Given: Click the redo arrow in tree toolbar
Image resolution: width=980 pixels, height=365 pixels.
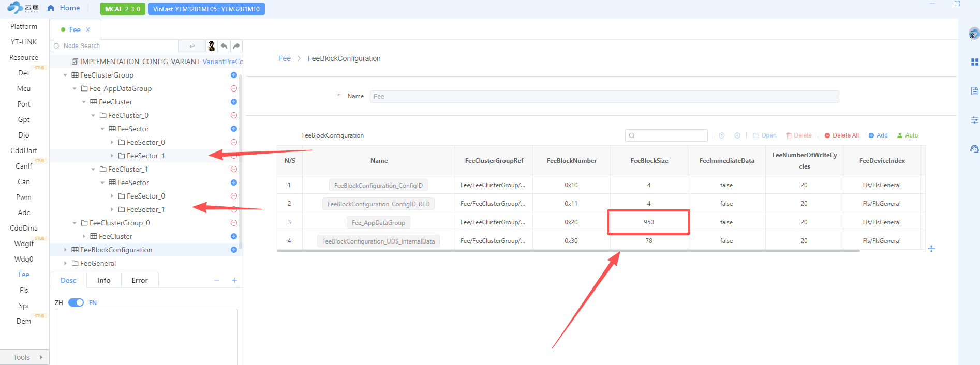Looking at the screenshot, I should click(236, 46).
